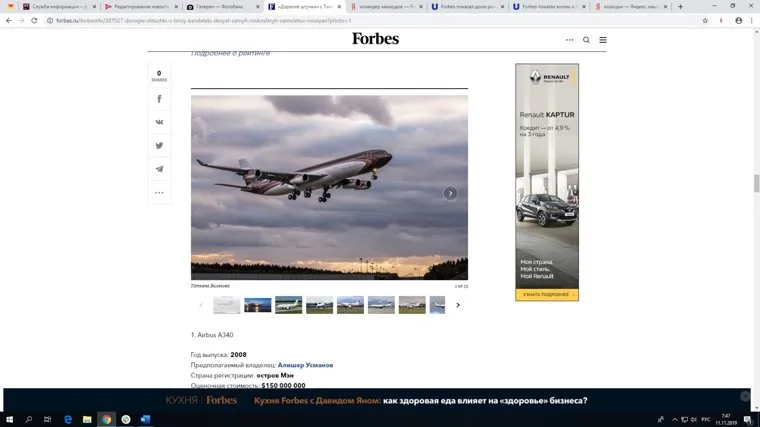Viewport: 760px width, 427px height.
Task: Open more sharing options (three dots) in sidebar
Action: 159,192
